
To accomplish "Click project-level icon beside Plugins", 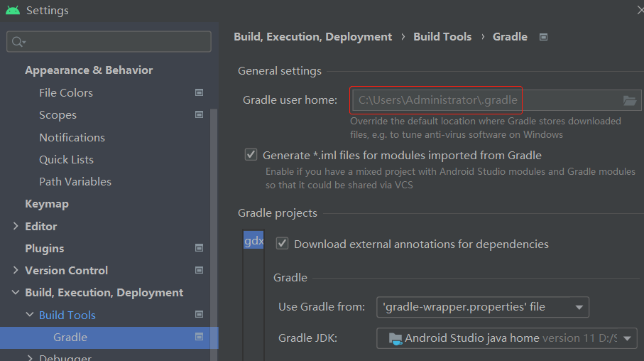I will click(199, 248).
